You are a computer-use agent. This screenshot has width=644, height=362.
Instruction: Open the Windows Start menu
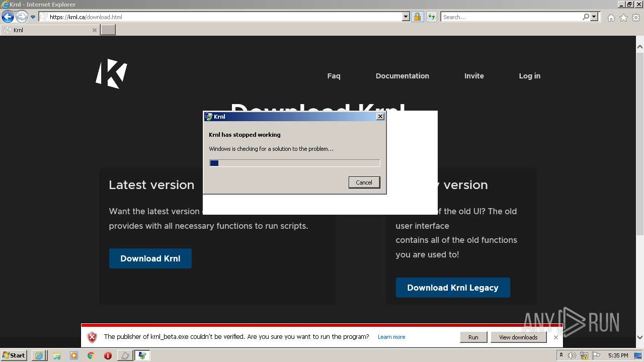coord(14,355)
